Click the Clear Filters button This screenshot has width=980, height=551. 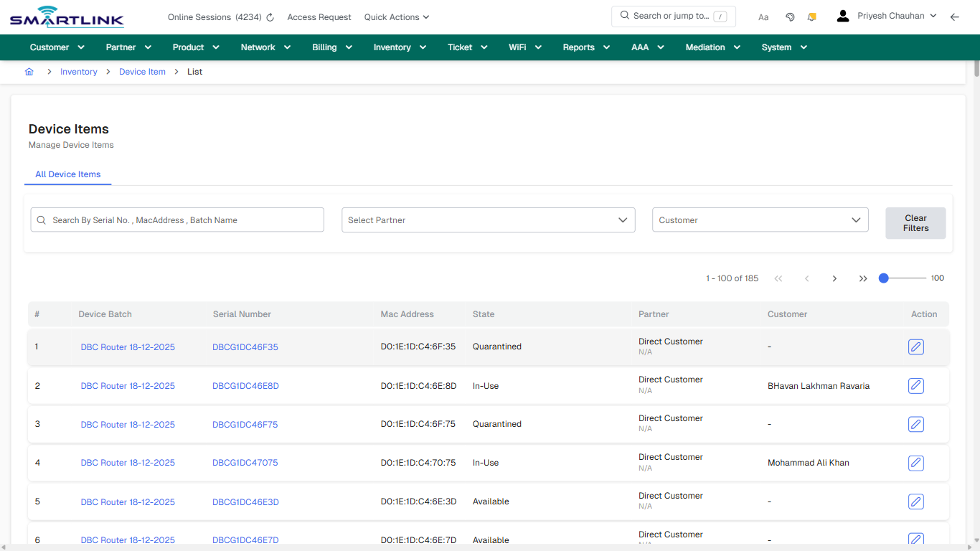(915, 223)
